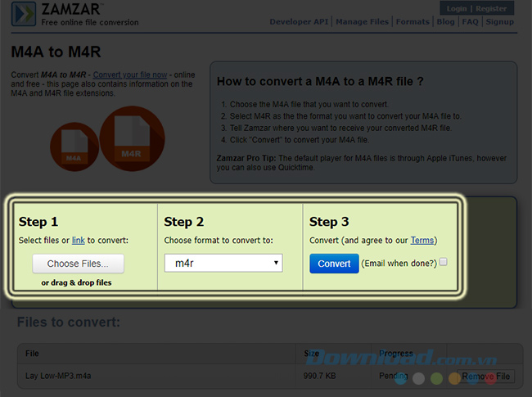Click the 'link' hyperlink in Step 1

(x=79, y=240)
